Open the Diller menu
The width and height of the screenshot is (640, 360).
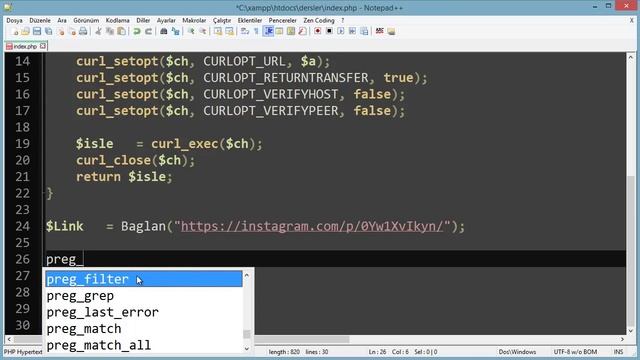(143, 20)
